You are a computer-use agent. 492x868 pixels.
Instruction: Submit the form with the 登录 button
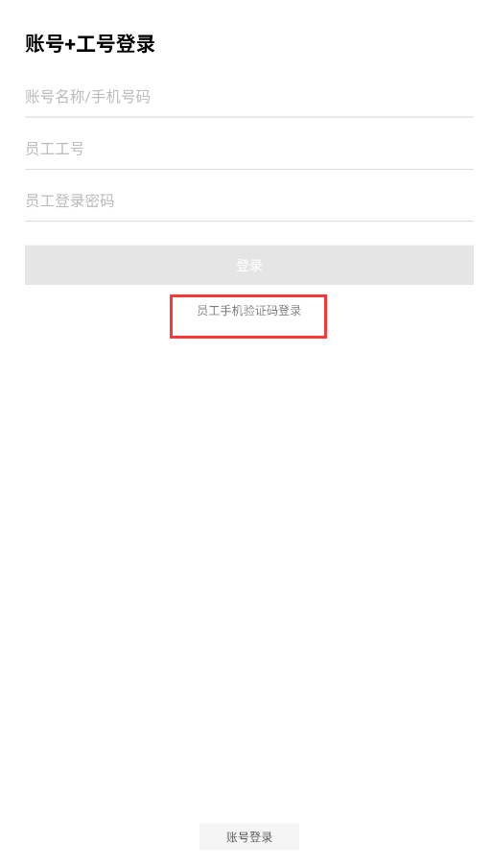(x=249, y=265)
